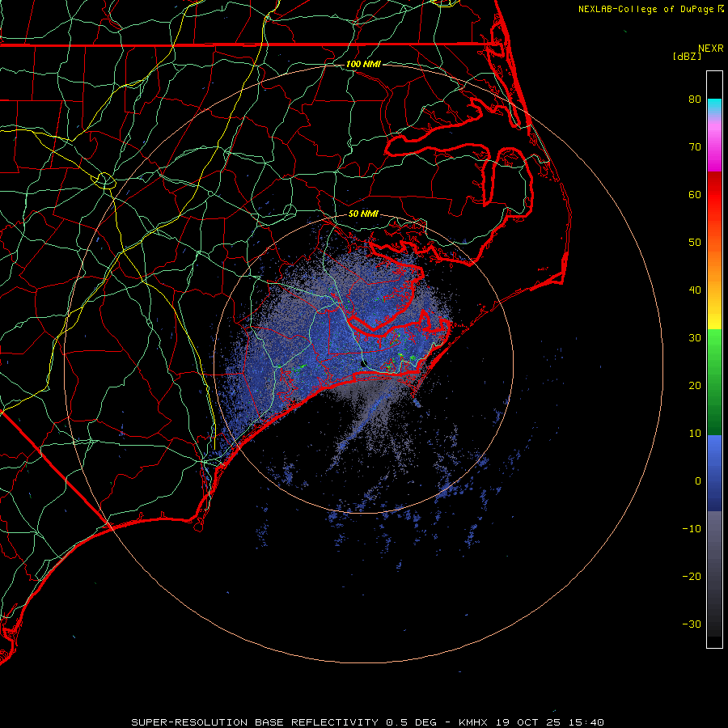Viewport: 728px width, 728px height.
Task: Click the 30 value on dBZ scale
Action: [695, 338]
